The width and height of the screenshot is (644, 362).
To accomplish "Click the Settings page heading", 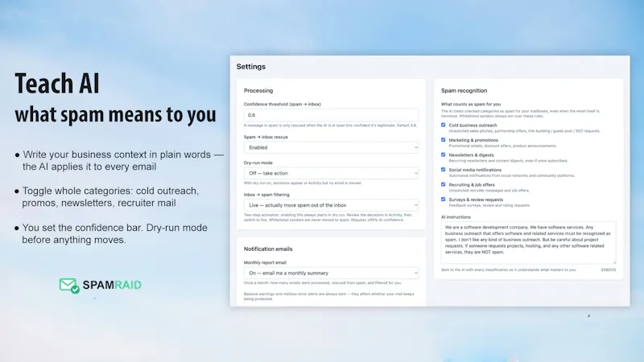I will (251, 67).
